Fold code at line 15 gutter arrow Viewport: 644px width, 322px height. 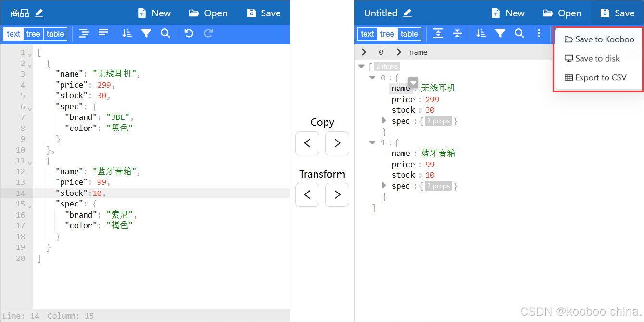click(x=29, y=206)
